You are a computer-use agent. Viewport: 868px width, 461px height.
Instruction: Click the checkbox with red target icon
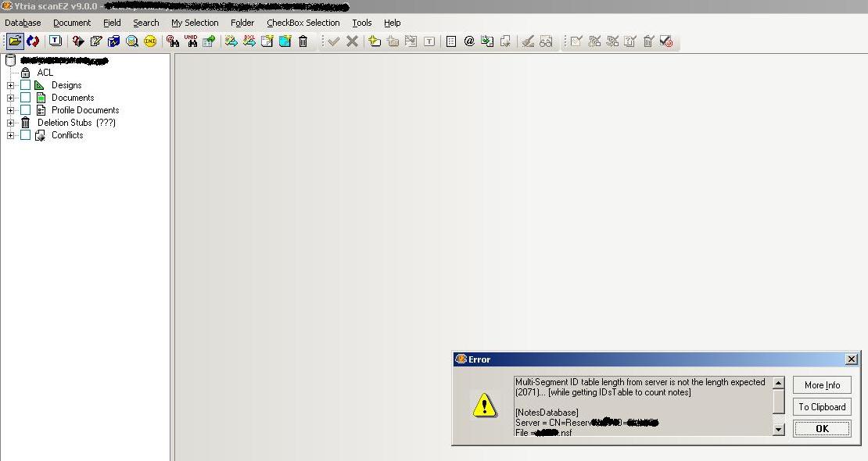click(x=666, y=41)
